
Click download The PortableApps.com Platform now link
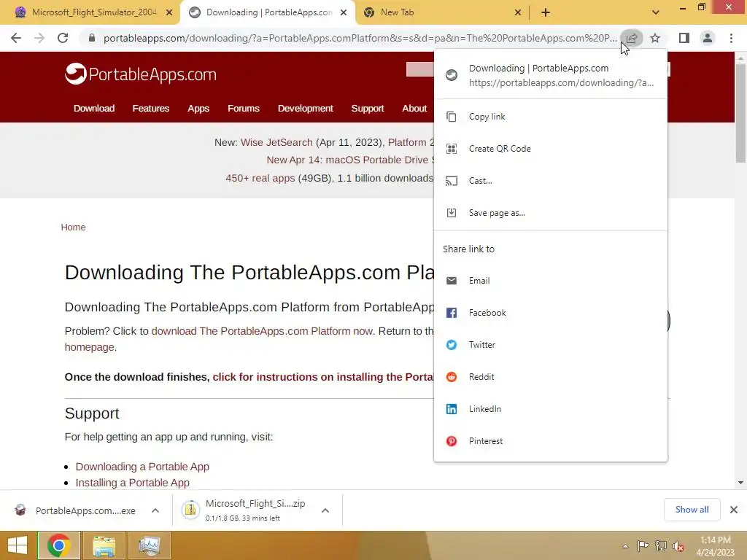click(x=262, y=331)
